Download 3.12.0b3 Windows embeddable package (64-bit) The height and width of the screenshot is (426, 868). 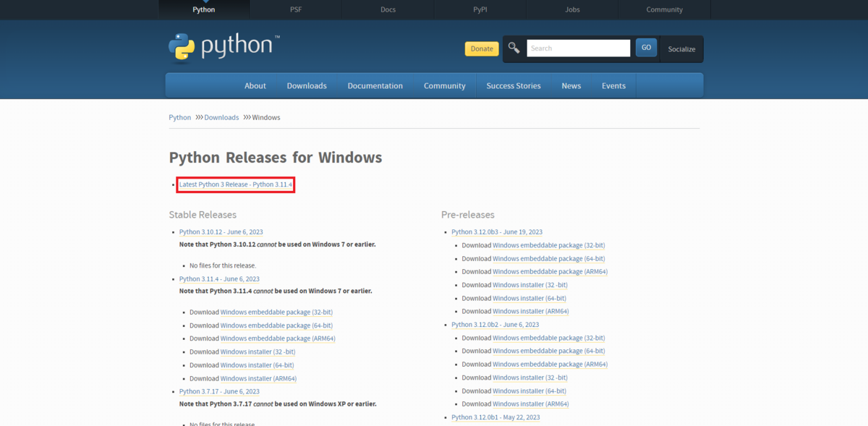tap(549, 258)
